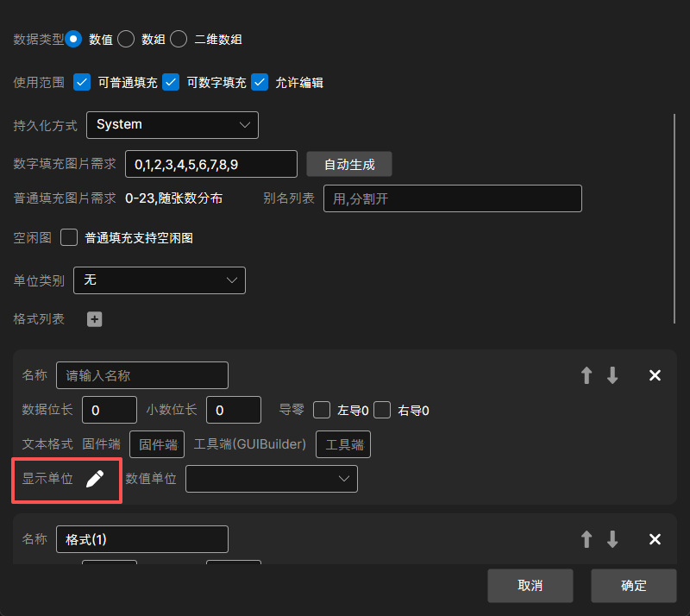
Task: Click the pencil icon beside 显示单位
Action: [95, 479]
